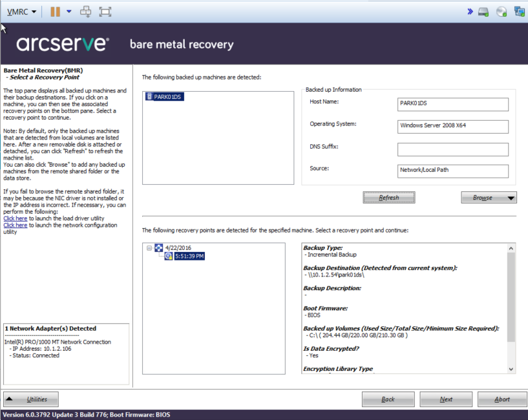
Task: Click the CD/DVD drive icon
Action: pyautogui.click(x=502, y=12)
